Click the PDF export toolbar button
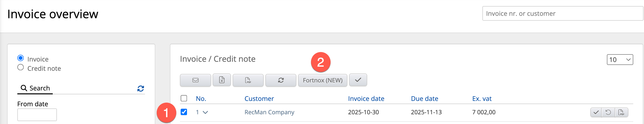 [x=248, y=80]
